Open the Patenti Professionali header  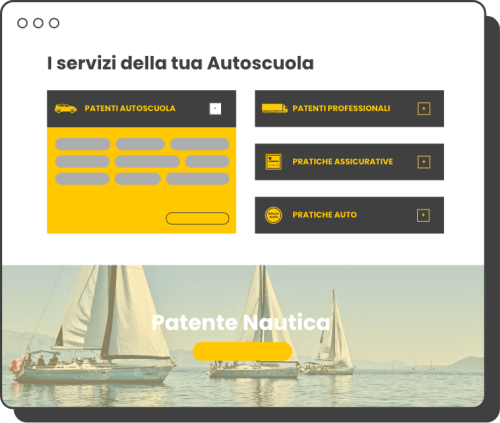coord(349,108)
